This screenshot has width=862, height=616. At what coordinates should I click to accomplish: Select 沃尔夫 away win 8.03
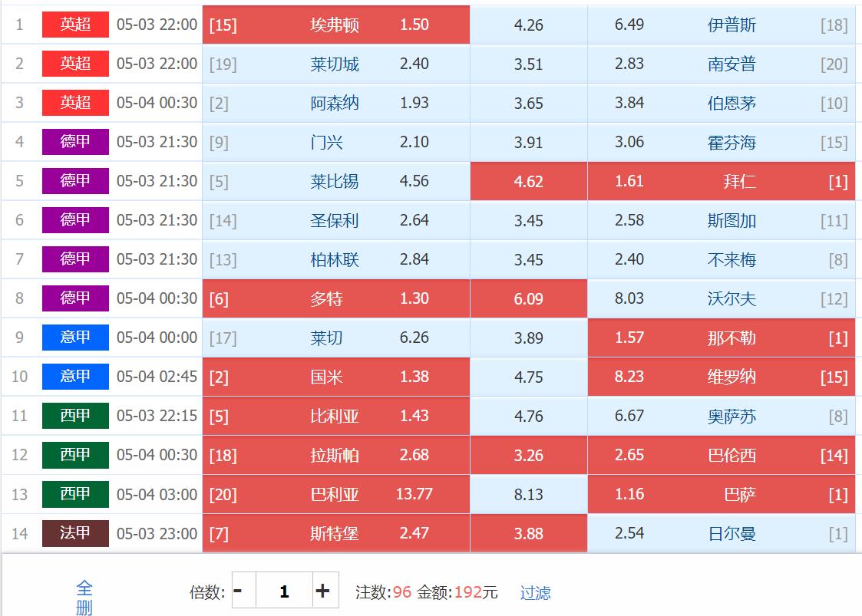pos(721,298)
